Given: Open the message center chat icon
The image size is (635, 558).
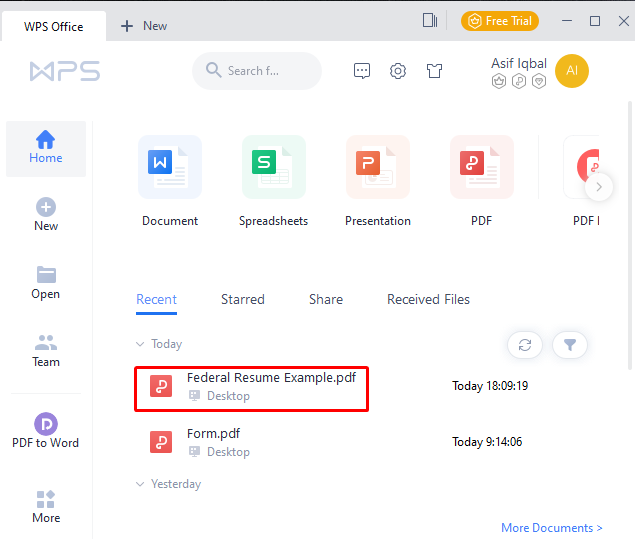Looking at the screenshot, I should tap(362, 71).
